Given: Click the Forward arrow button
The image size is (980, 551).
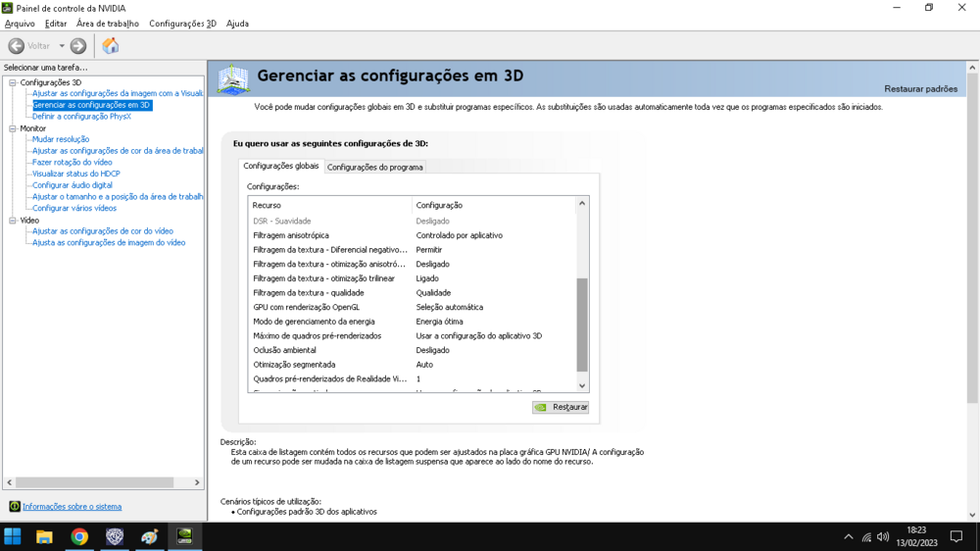Looking at the screenshot, I should click(x=78, y=46).
